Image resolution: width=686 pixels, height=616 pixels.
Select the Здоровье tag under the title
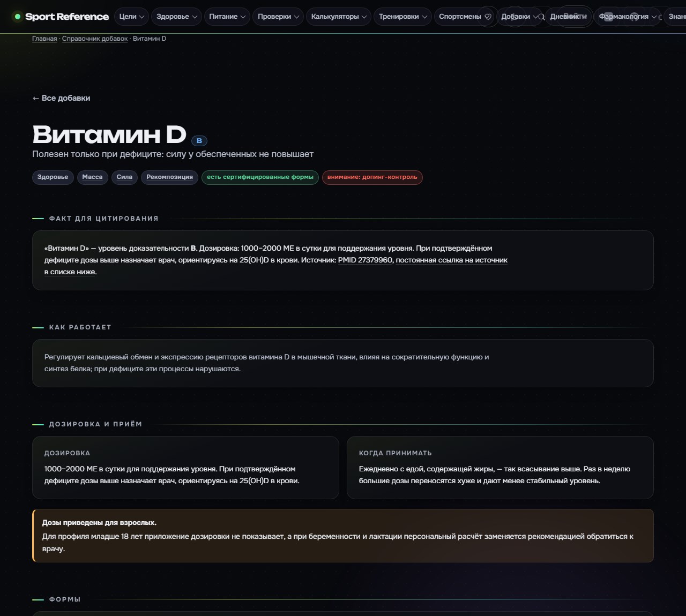click(53, 177)
